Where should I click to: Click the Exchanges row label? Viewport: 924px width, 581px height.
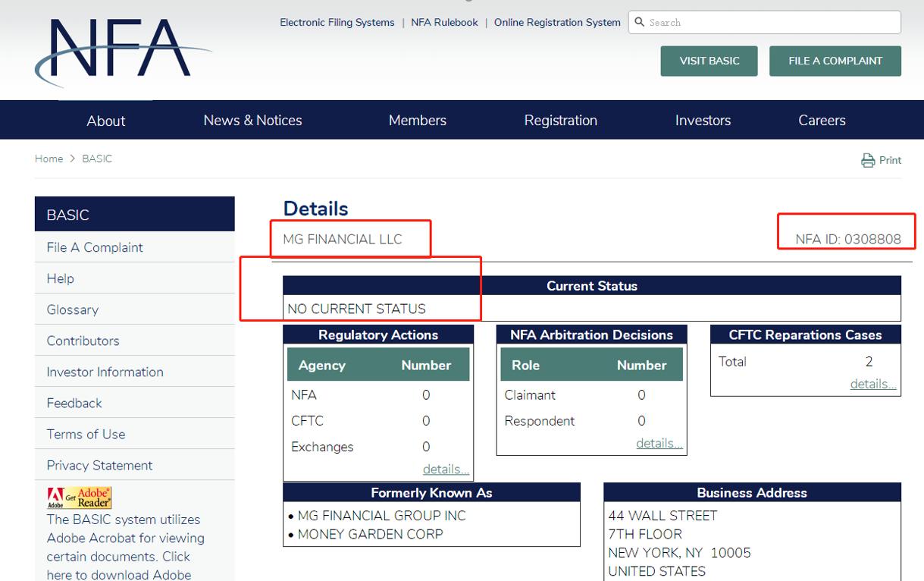coord(322,447)
